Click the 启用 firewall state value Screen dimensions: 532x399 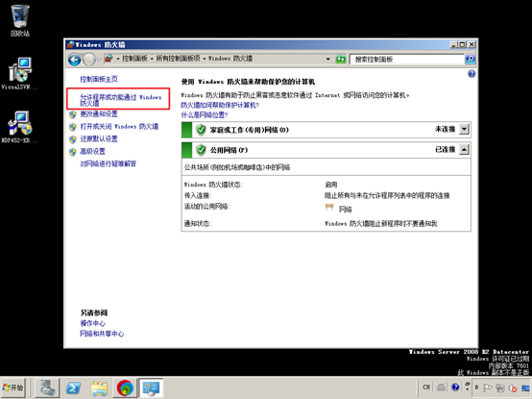330,185
